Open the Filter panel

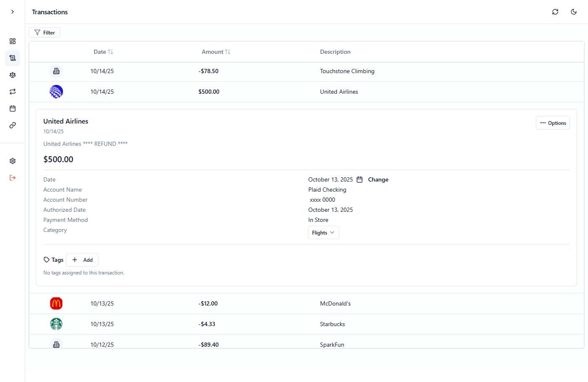tap(44, 32)
